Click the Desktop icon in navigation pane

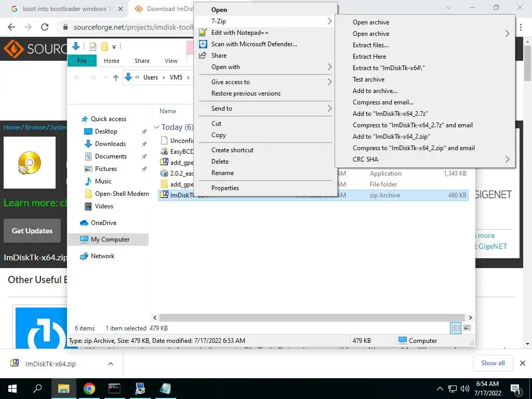coord(88,131)
